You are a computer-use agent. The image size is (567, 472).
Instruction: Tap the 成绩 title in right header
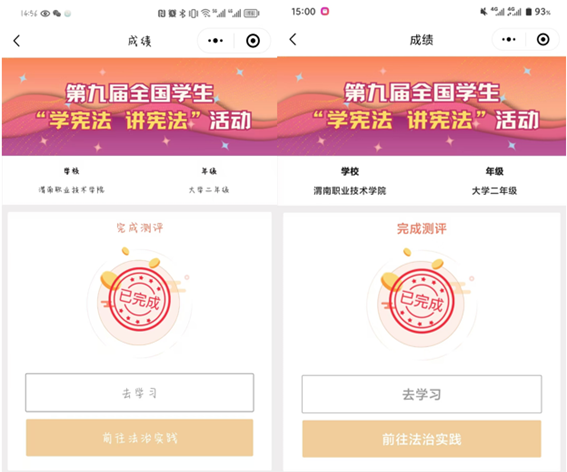[x=421, y=40]
